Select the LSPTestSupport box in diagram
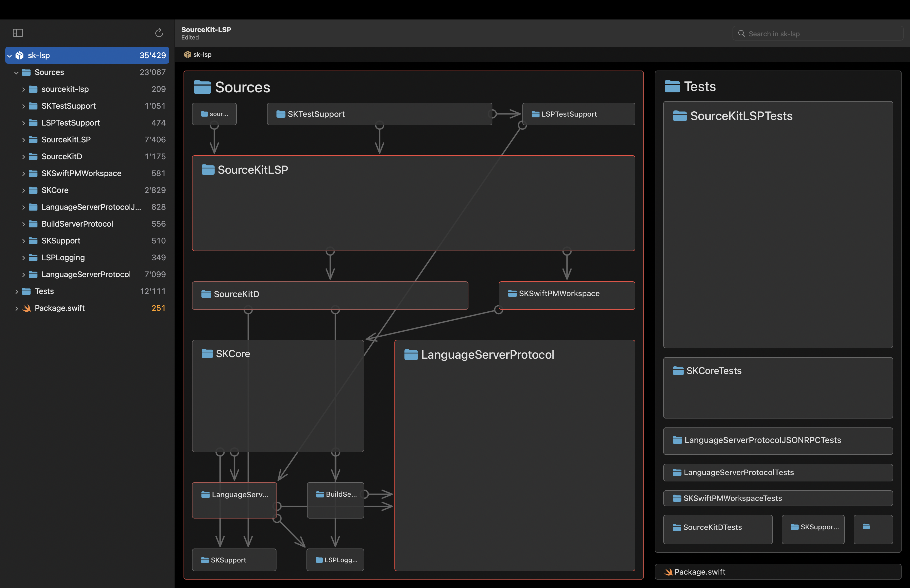 coord(578,114)
